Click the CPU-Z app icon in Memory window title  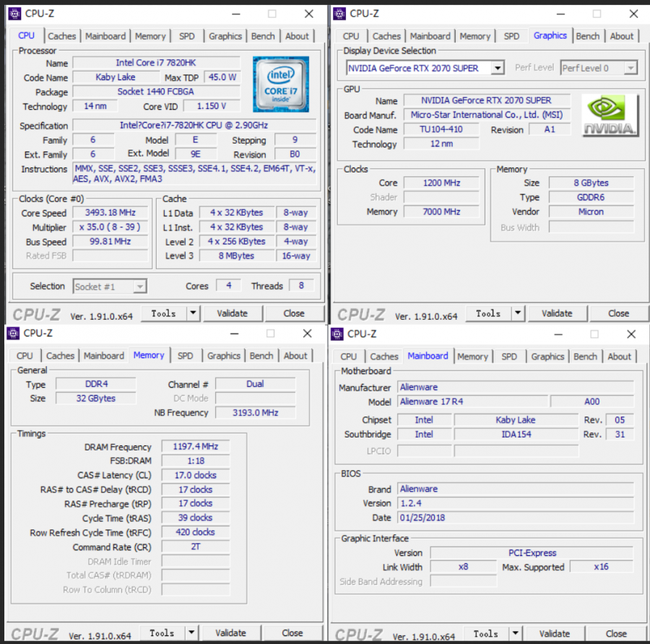click(13, 333)
